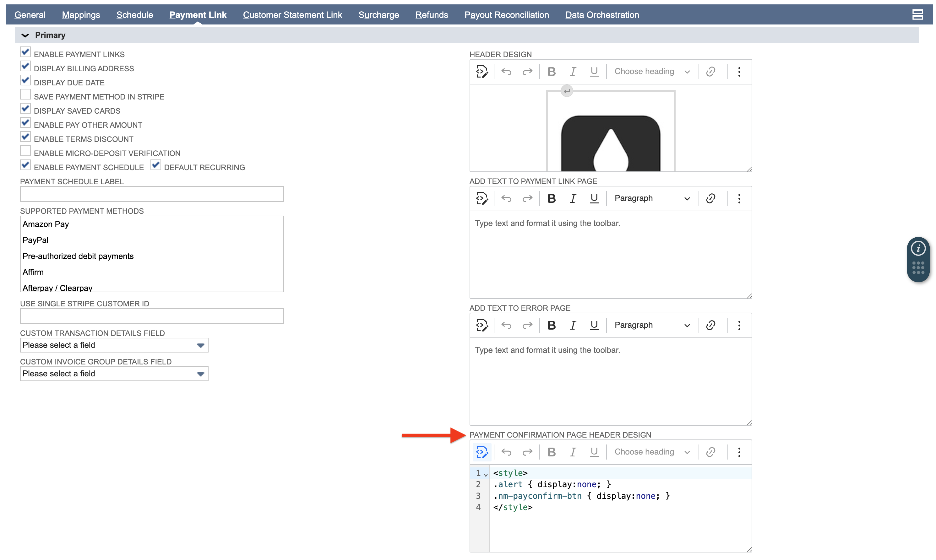Switch to the Surcharge tab
The width and height of the screenshot is (936, 560).
[x=378, y=15]
